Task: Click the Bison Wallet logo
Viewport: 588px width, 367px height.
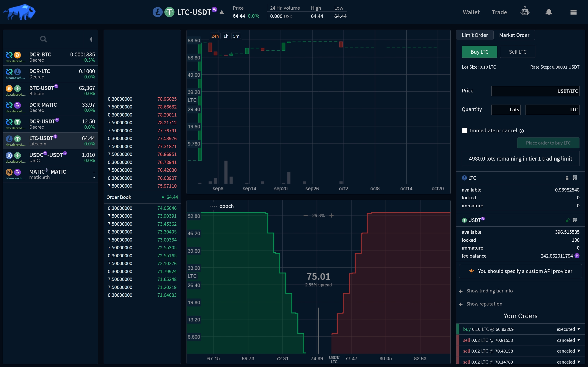Action: pyautogui.click(x=20, y=12)
